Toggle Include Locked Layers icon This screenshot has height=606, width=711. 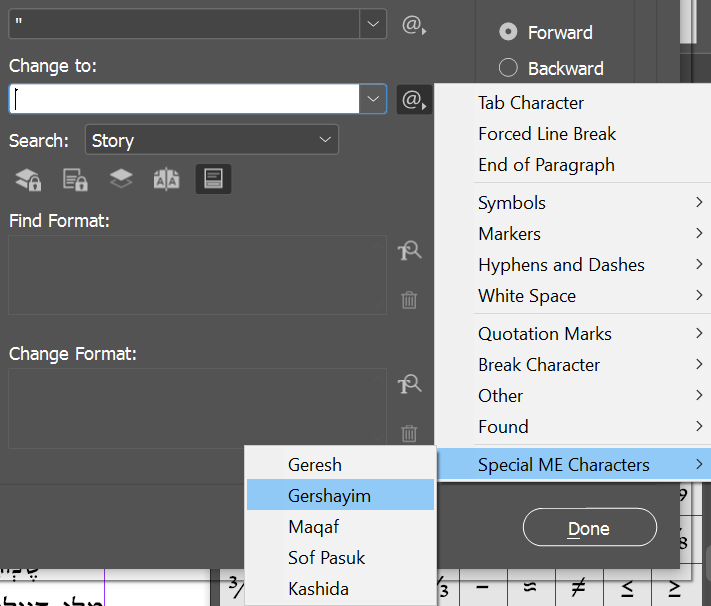click(x=28, y=179)
